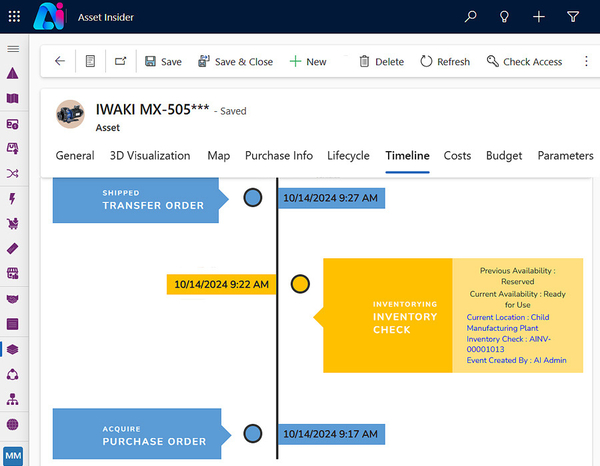Click the Previous Availability Reserved text
Viewport: 600px width, 466px height.
pos(518,276)
